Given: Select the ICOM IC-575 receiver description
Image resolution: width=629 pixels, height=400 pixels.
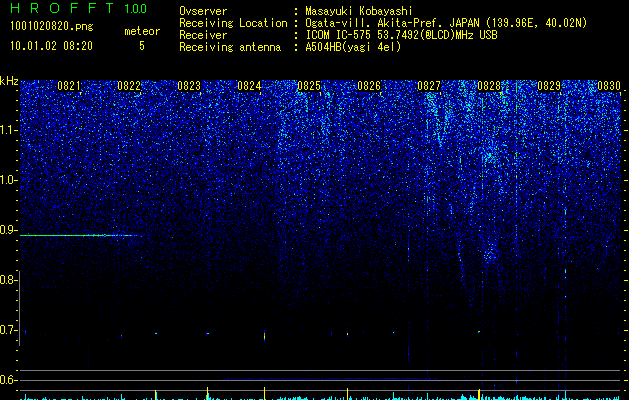Looking at the screenshot, I should click(401, 35).
